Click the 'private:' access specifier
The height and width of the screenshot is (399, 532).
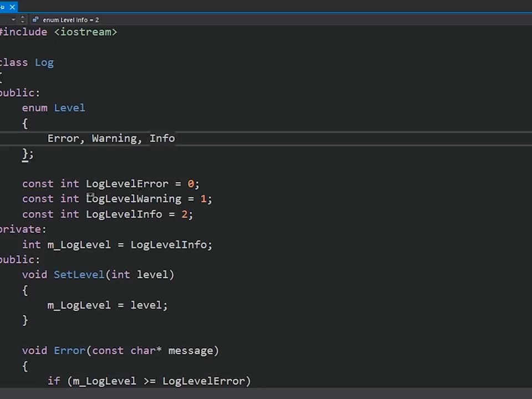(x=23, y=229)
